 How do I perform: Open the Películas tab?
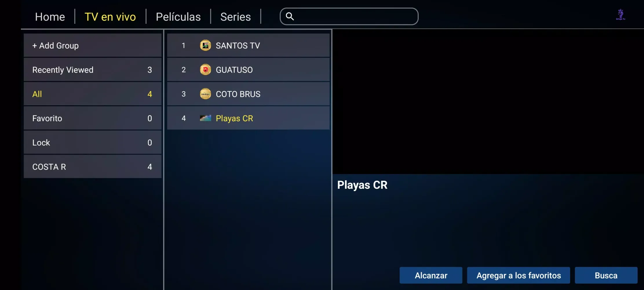tap(178, 17)
